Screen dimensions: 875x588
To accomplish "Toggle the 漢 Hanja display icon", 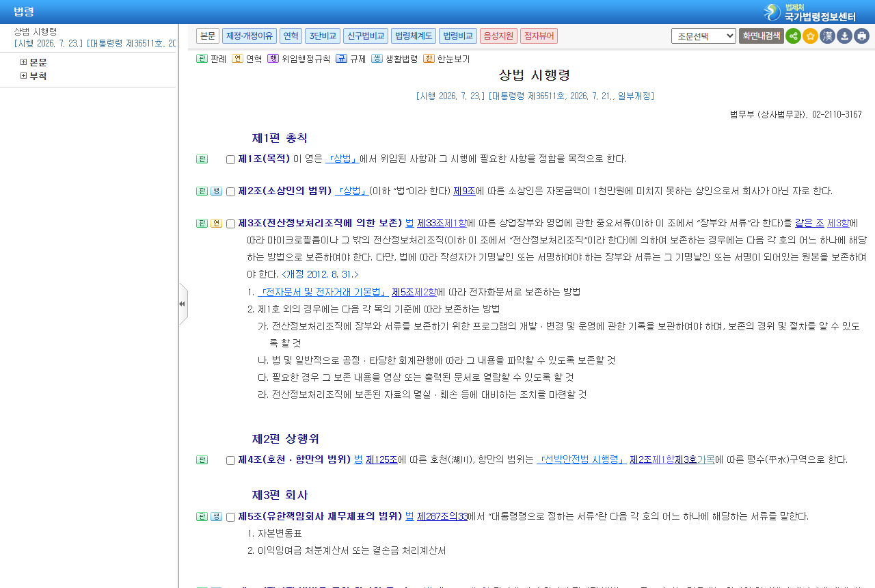I will 827,36.
